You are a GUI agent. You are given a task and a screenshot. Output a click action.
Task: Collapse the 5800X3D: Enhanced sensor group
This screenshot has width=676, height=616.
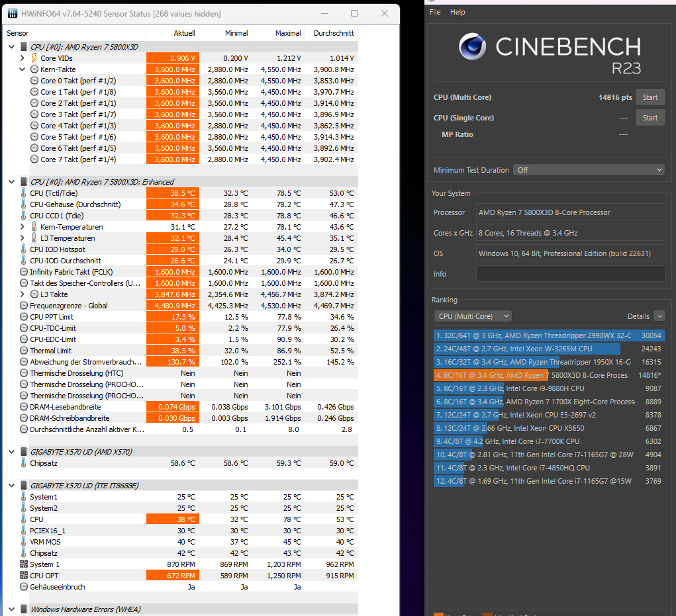tap(12, 182)
